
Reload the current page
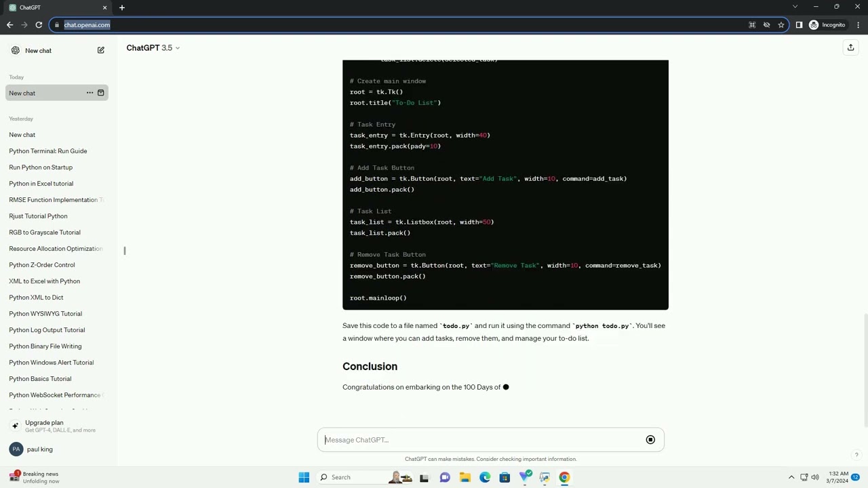pos(39,25)
